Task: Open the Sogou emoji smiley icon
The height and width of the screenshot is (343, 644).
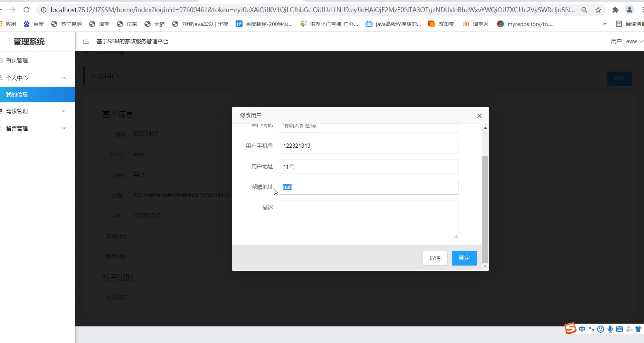Action: coord(601,329)
